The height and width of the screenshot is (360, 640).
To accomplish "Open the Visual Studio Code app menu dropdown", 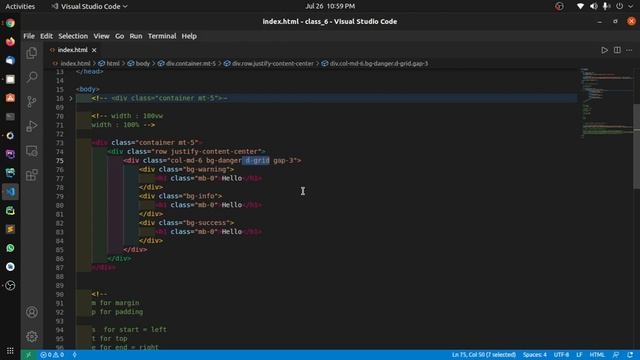I will pos(89,6).
